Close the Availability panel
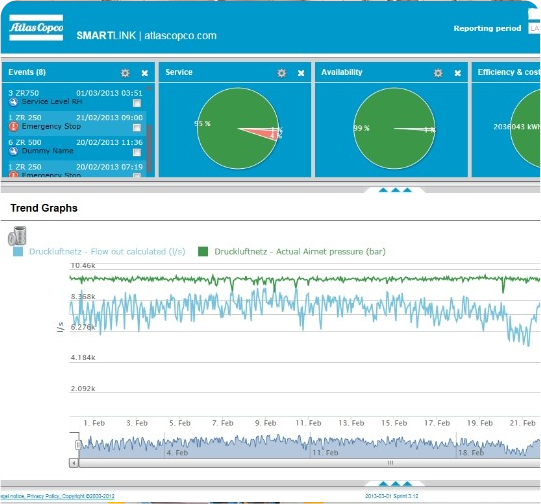This screenshot has width=541, height=504. pos(458,73)
